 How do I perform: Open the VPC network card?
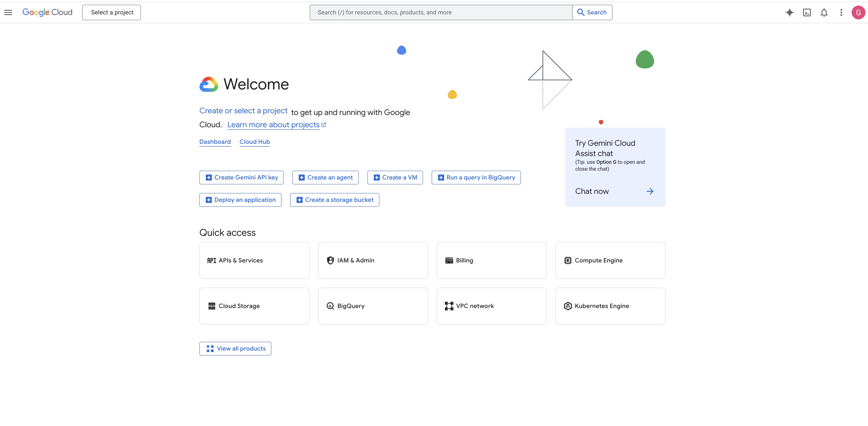coord(492,306)
